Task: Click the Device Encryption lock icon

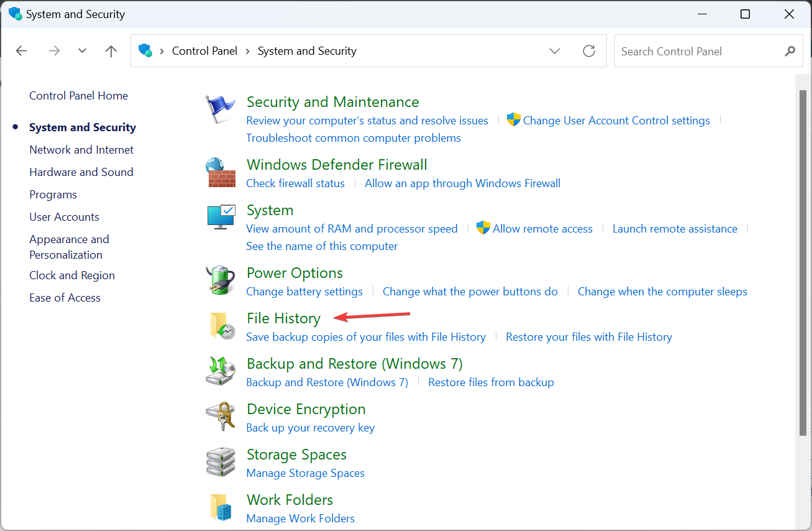Action: pyautogui.click(x=221, y=417)
